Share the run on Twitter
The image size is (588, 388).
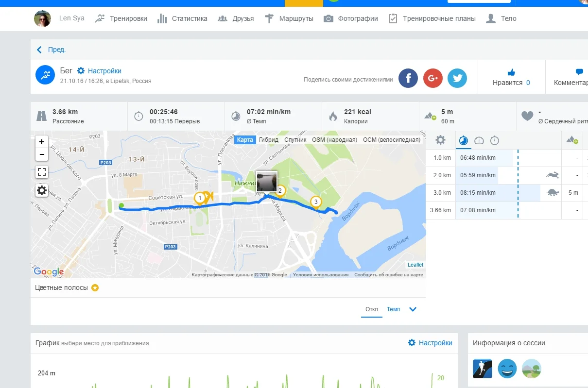point(457,78)
